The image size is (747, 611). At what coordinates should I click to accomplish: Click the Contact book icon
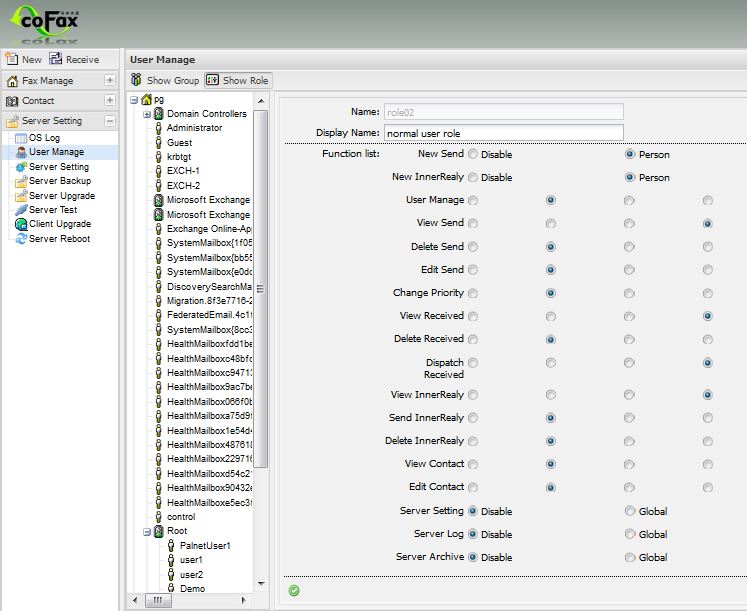click(12, 101)
